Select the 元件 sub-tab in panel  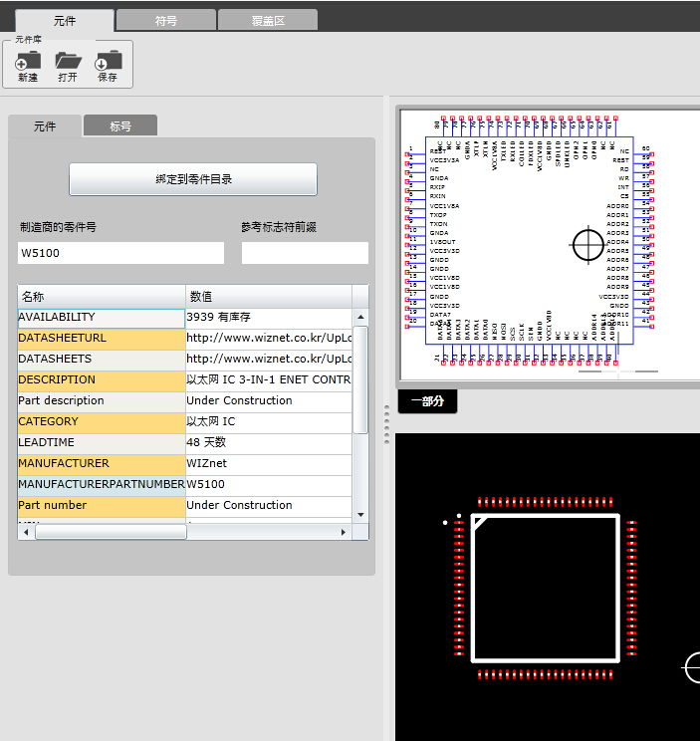coord(45,125)
